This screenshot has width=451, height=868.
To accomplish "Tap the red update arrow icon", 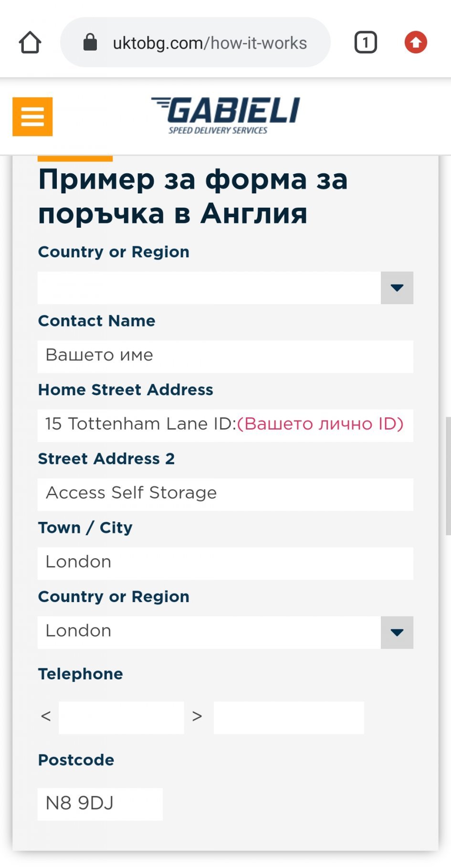I will point(416,42).
